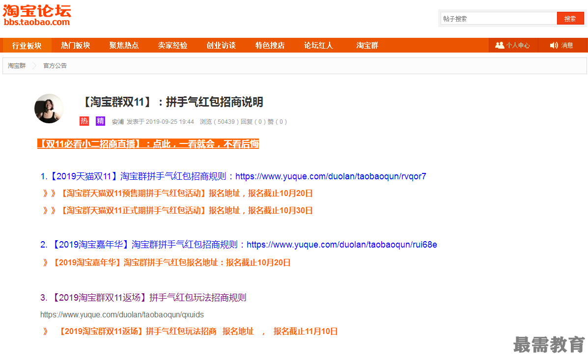Screen dimensions: 588x364
Task: Click the 发表于 2019-09-25 19:44 timestamp
Action: coord(160,122)
